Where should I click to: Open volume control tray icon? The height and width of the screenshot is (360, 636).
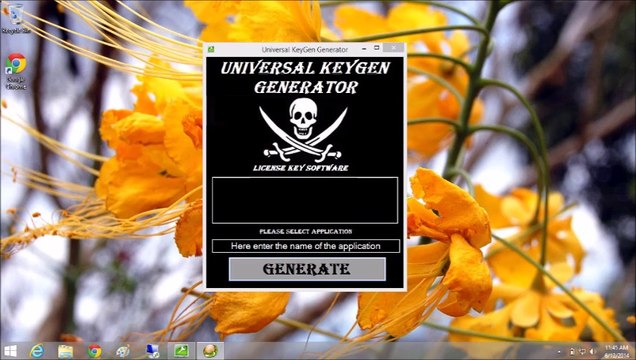592,351
